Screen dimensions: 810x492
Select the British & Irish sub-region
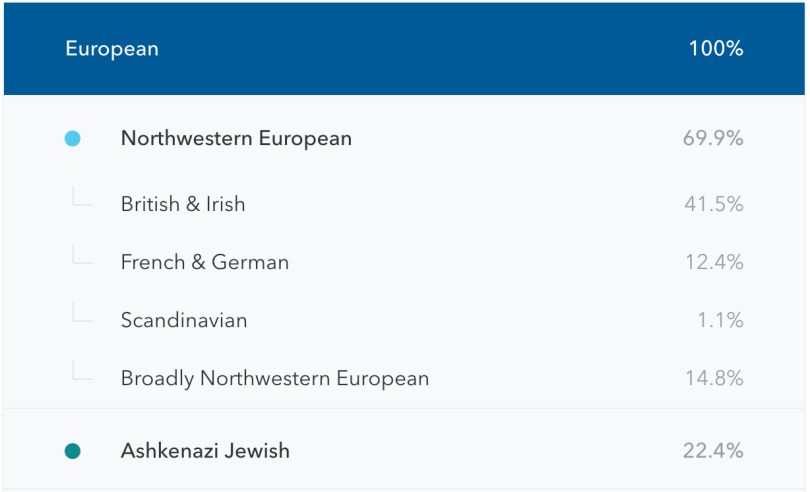tap(183, 204)
